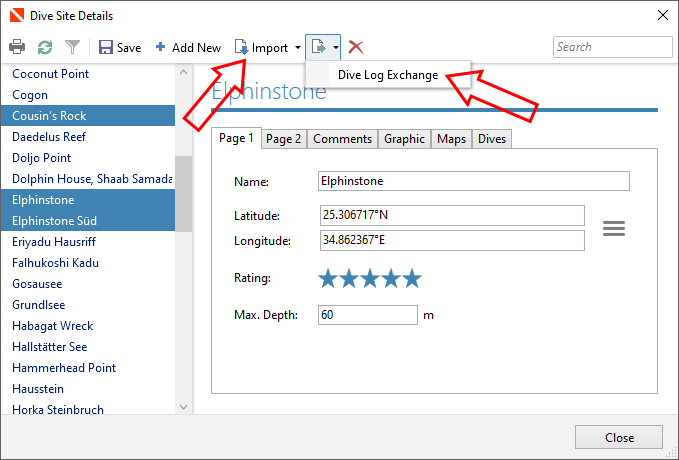Select Hausstein in site list

pos(88,389)
